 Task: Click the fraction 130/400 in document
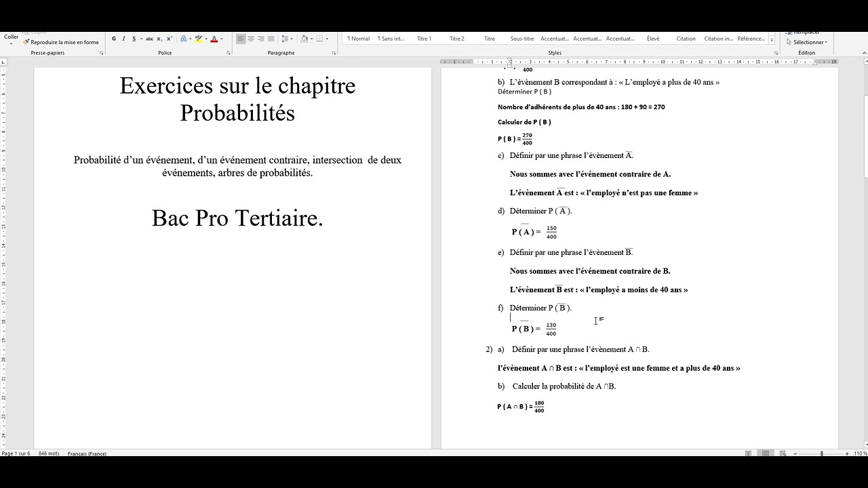tap(551, 329)
